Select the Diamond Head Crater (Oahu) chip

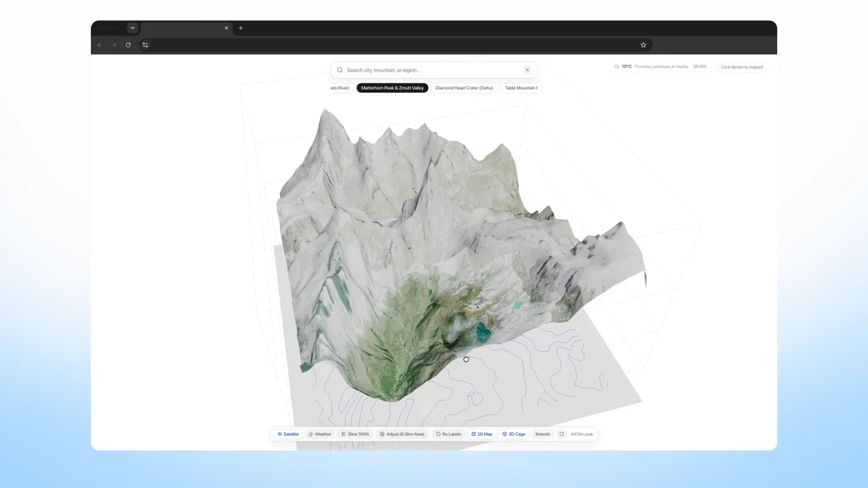click(465, 88)
